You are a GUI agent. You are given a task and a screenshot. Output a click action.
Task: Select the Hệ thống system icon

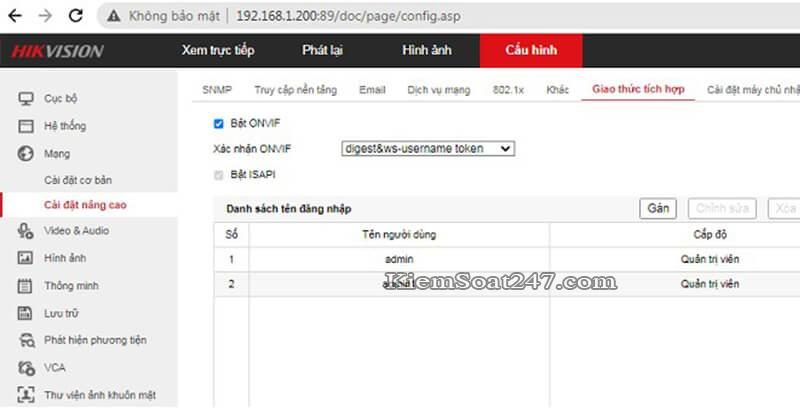(x=26, y=126)
